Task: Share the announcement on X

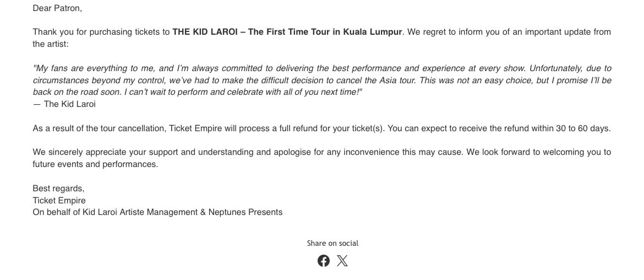Action: coord(342,261)
